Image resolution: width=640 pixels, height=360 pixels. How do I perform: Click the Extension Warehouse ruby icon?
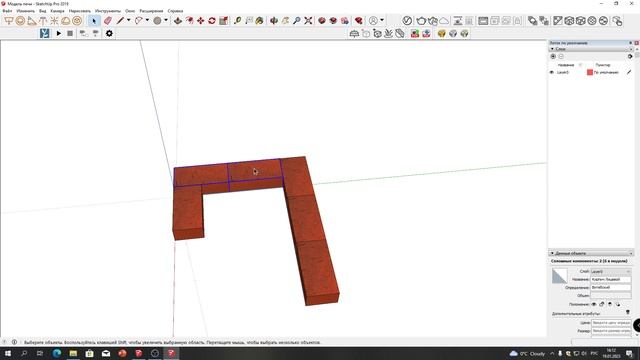[x=359, y=20]
